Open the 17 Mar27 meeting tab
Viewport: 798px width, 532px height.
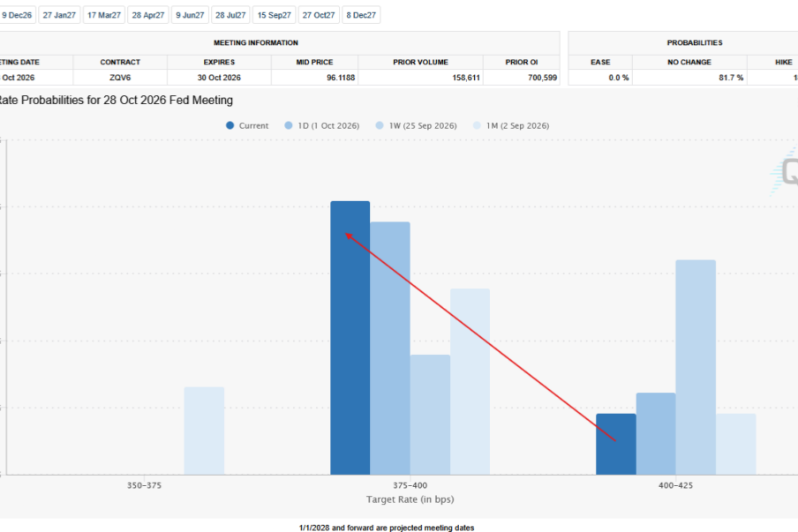pos(104,15)
